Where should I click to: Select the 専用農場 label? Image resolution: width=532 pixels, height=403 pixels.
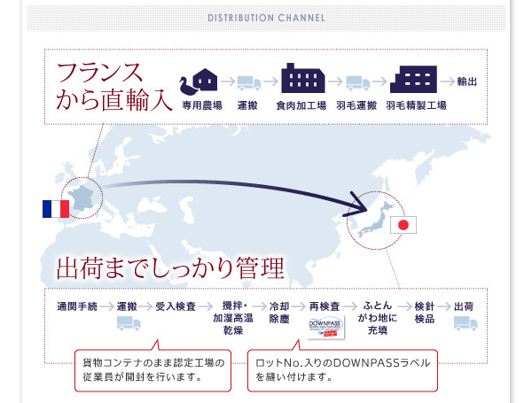[x=202, y=105]
